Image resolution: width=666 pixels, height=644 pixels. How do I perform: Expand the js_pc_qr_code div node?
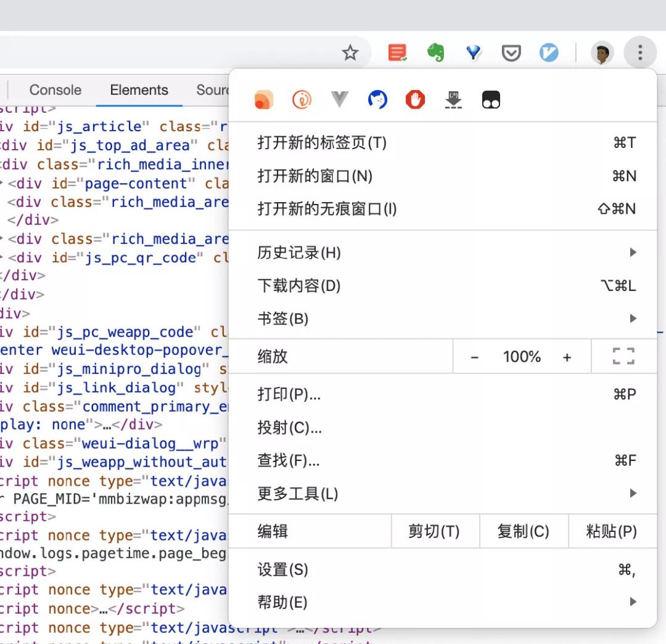click(x=2, y=257)
